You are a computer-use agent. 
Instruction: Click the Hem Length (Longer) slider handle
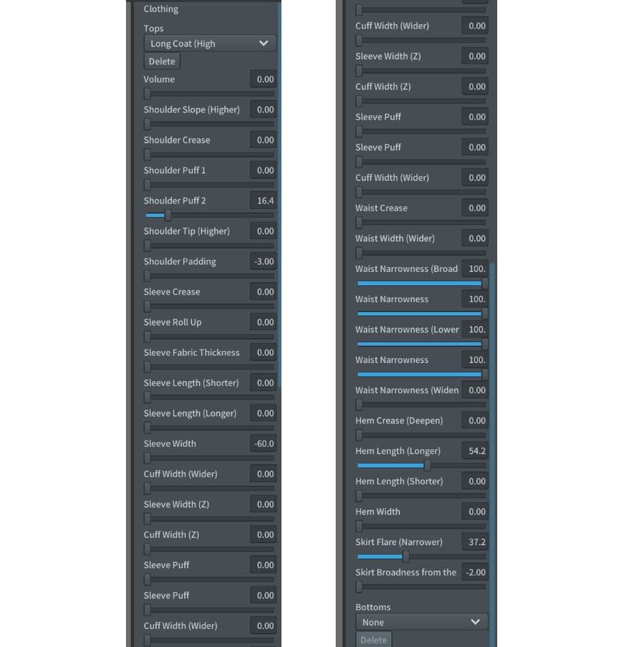(427, 465)
